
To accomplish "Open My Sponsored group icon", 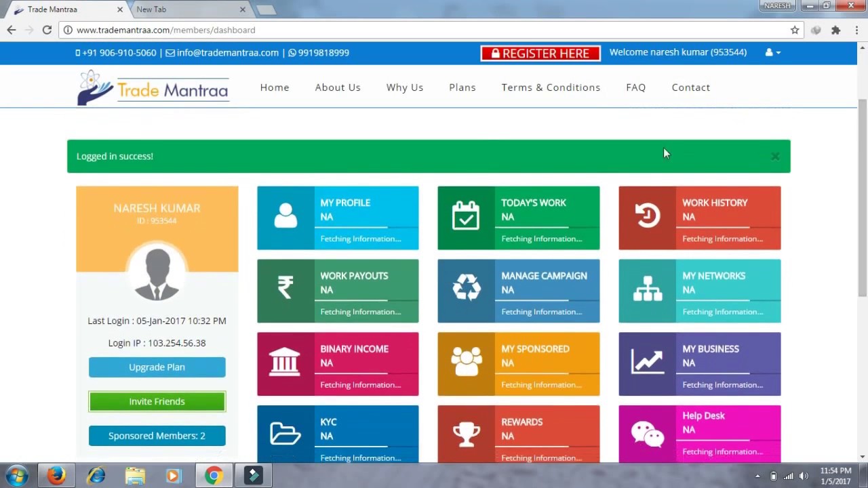I will click(467, 362).
